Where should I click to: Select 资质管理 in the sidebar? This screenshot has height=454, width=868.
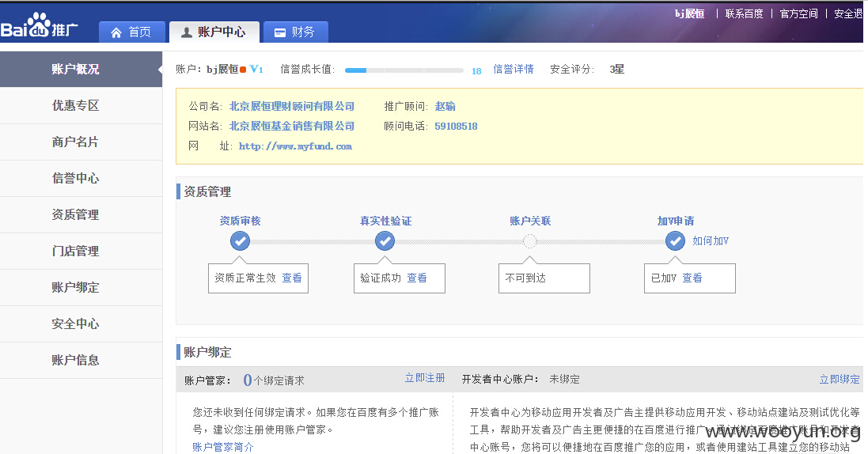[x=81, y=215]
